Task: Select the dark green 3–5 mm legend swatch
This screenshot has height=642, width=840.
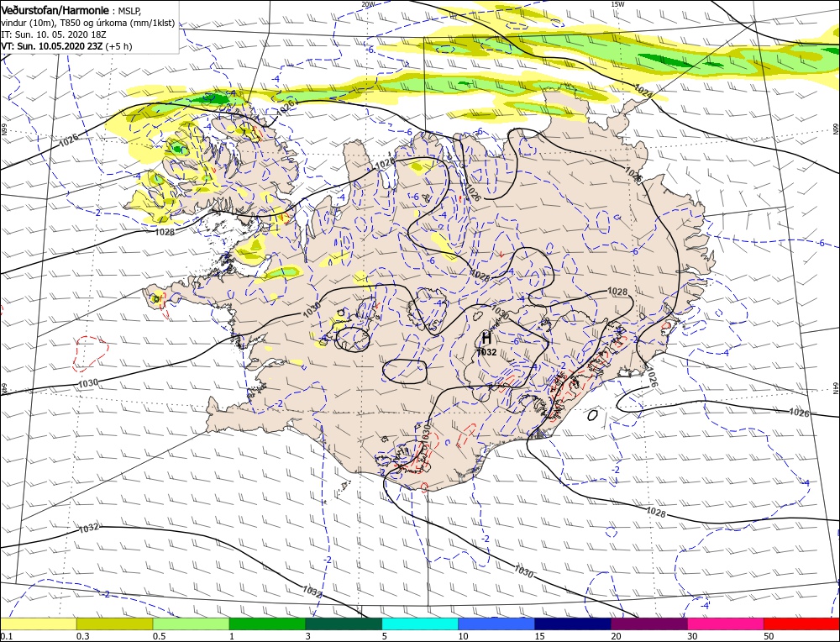Action: 344,624
